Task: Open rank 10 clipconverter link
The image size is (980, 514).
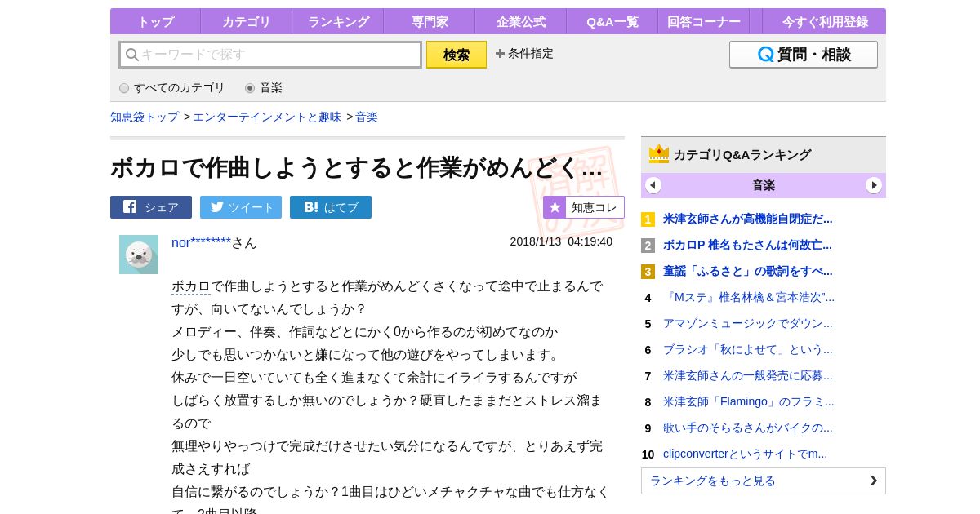Action: point(745,454)
